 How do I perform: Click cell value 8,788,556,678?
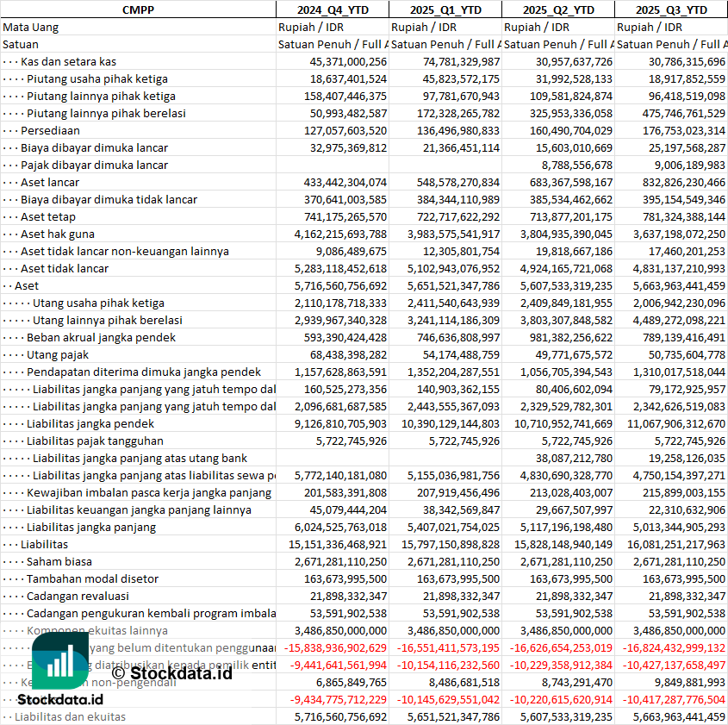pos(577,165)
